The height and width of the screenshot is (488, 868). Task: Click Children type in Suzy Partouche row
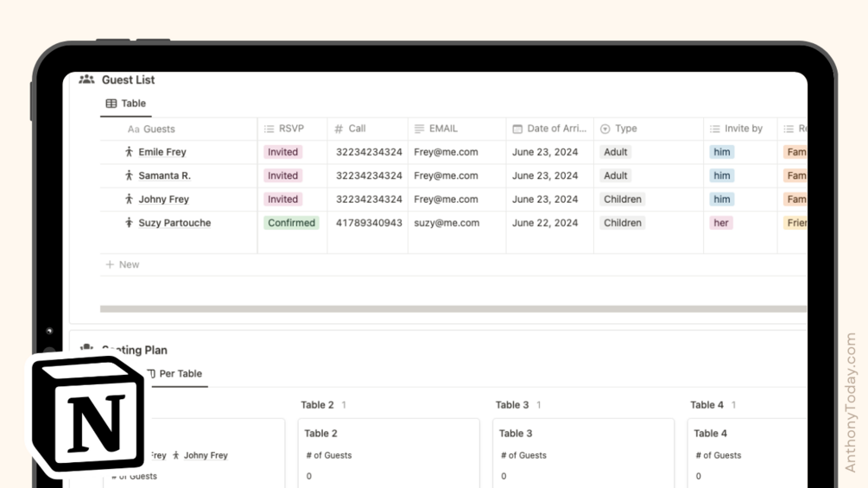pyautogui.click(x=622, y=223)
